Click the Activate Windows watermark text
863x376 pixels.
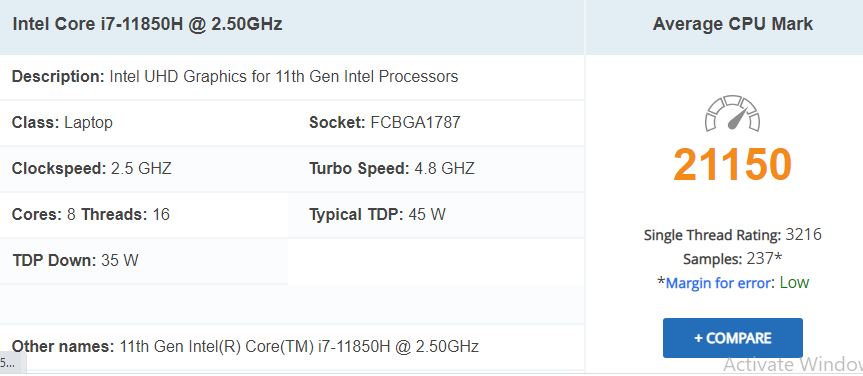[793, 364]
